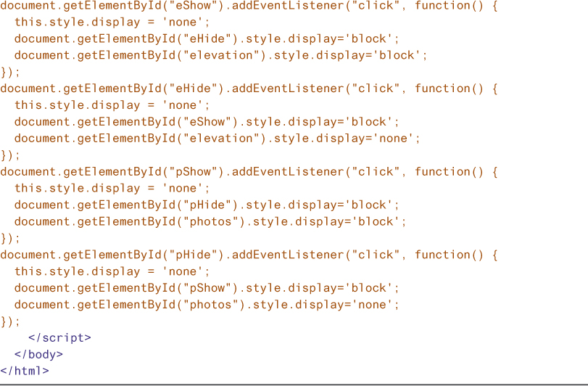Click the closing </body> tag

38,355
